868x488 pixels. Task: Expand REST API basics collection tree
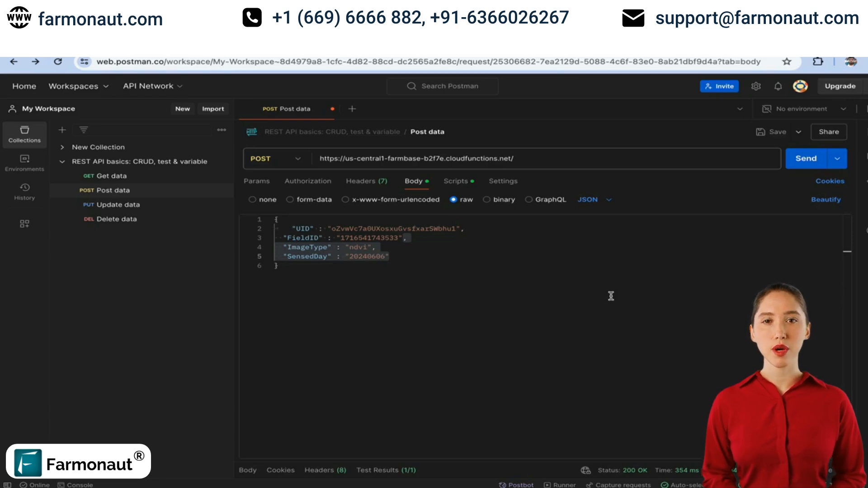pos(62,161)
